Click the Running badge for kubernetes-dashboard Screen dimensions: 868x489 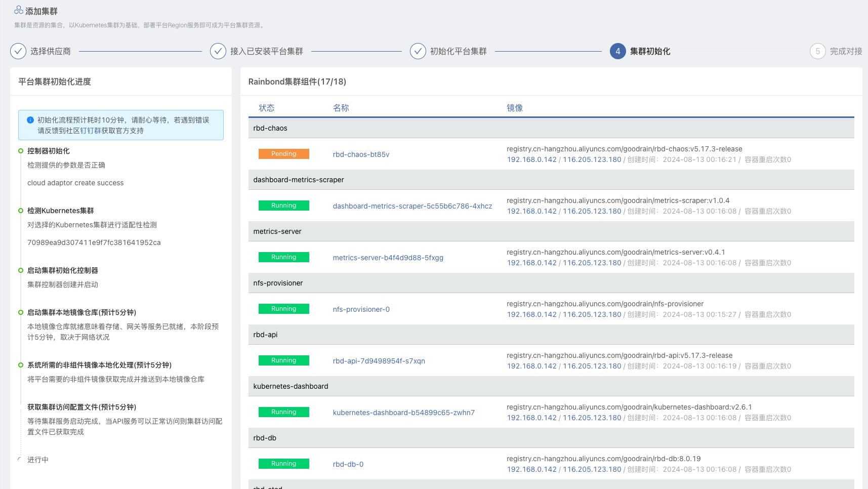[284, 412]
